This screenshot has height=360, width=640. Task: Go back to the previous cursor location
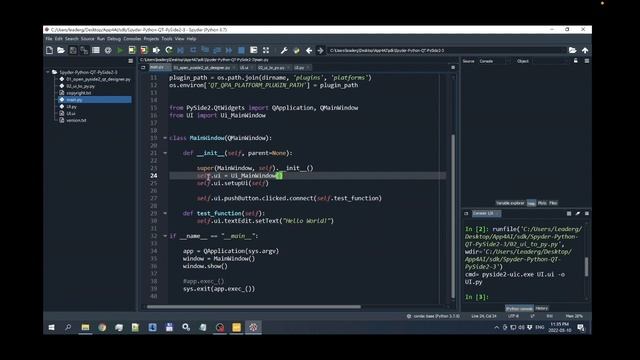click(309, 50)
